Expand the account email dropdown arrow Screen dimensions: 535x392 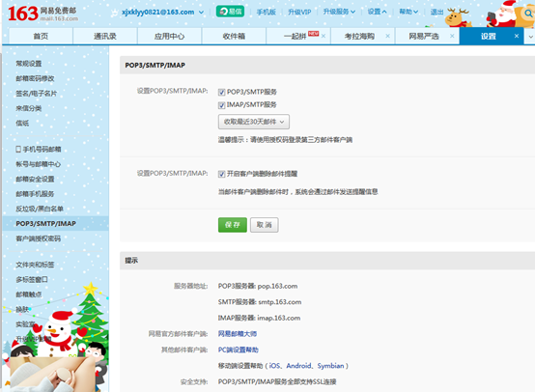[x=201, y=13]
